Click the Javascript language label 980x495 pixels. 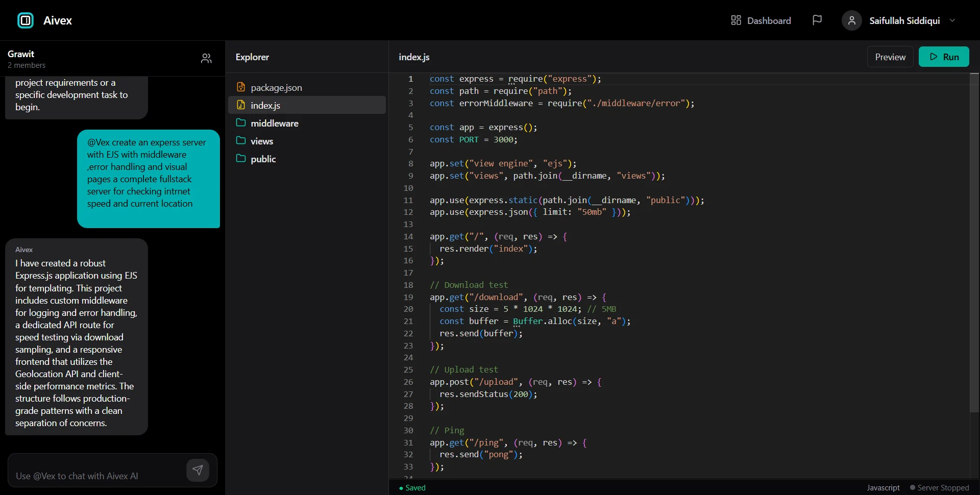[x=883, y=488]
